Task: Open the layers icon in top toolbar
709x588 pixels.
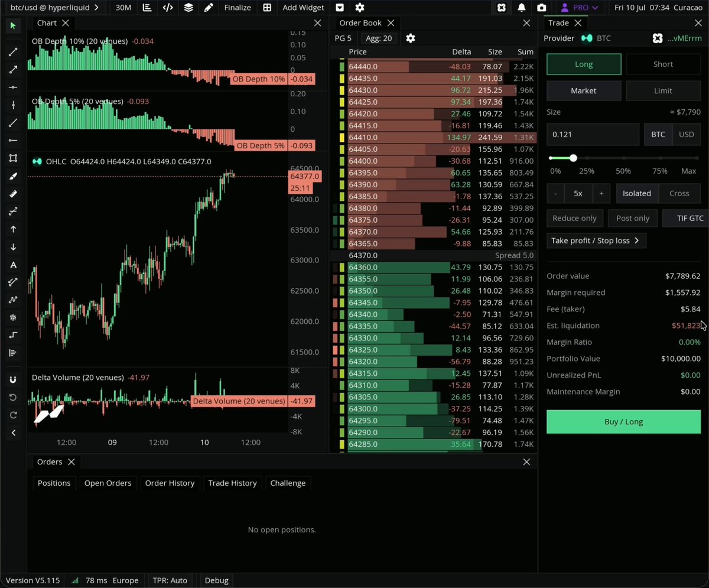Action: [188, 8]
